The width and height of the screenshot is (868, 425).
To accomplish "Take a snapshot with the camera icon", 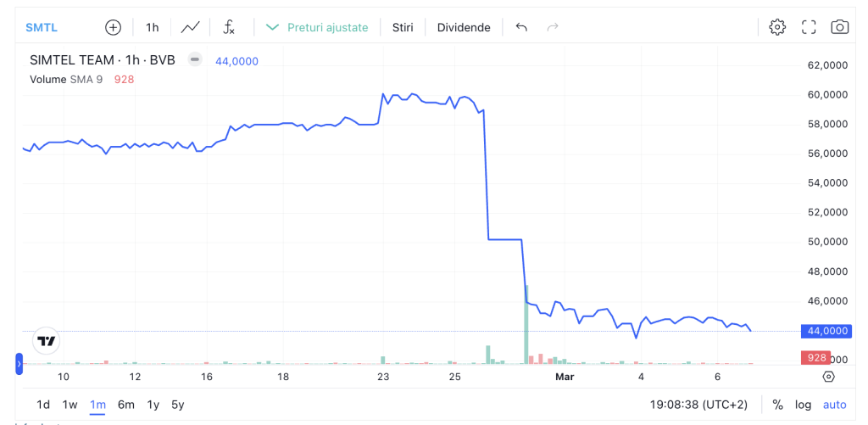I will point(839,27).
